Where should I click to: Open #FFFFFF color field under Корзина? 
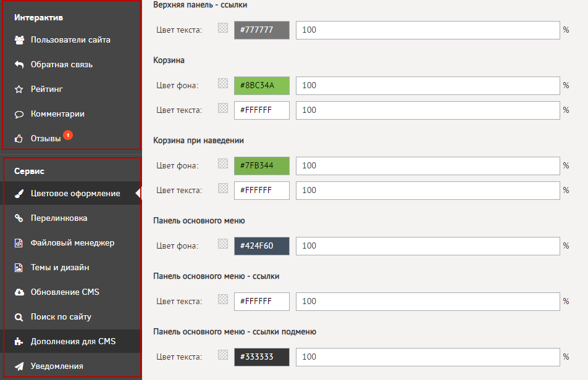(x=262, y=110)
